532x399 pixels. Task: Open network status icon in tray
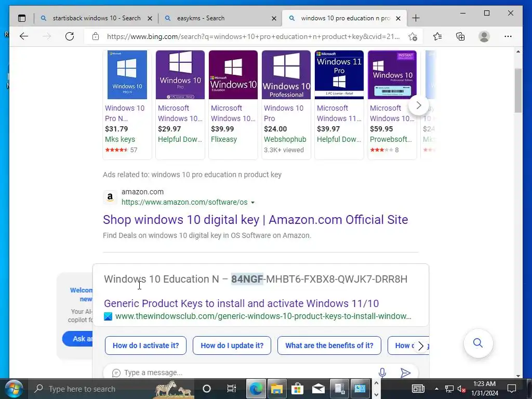(449, 389)
